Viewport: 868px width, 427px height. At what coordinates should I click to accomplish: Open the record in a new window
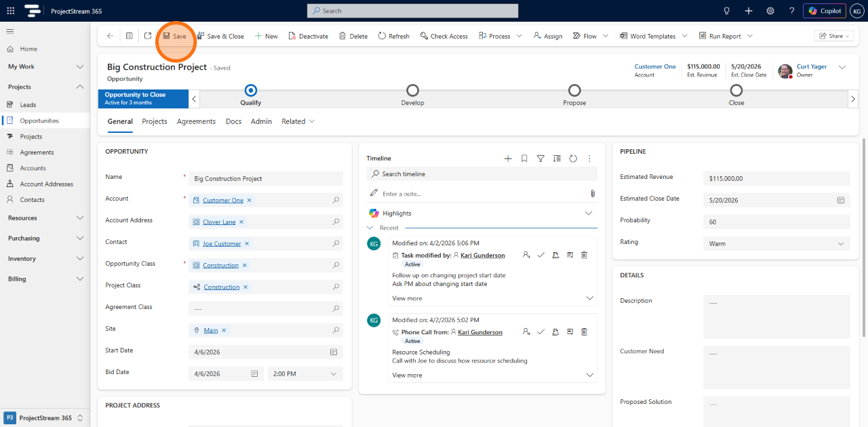tap(148, 36)
